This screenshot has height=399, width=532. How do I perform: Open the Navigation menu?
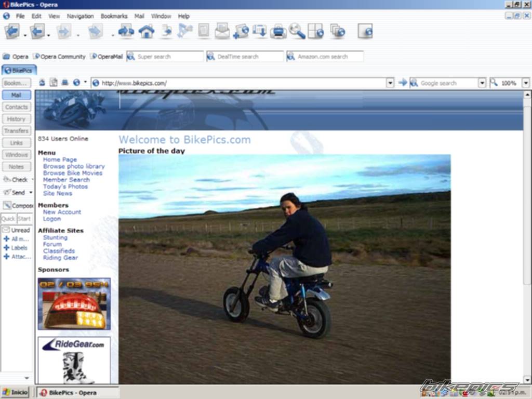pyautogui.click(x=80, y=16)
